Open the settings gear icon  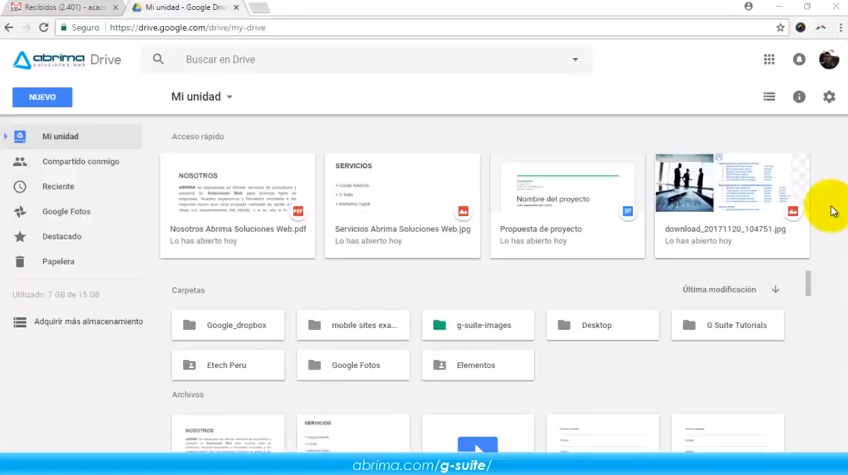point(829,97)
